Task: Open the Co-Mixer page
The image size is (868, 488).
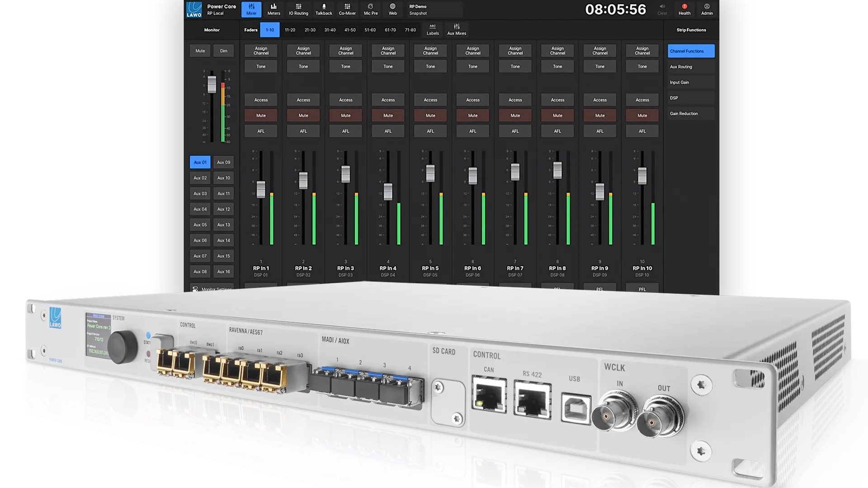Action: pyautogui.click(x=347, y=9)
